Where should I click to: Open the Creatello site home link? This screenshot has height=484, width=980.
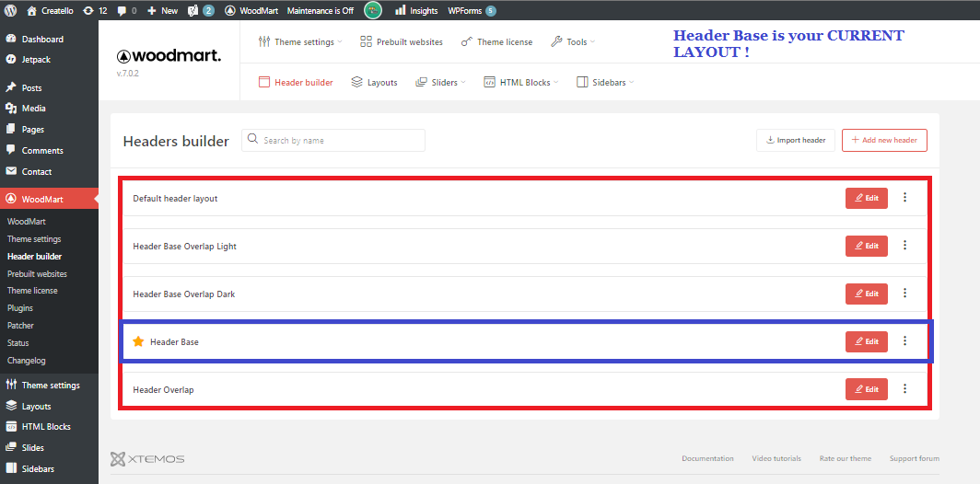coord(49,11)
